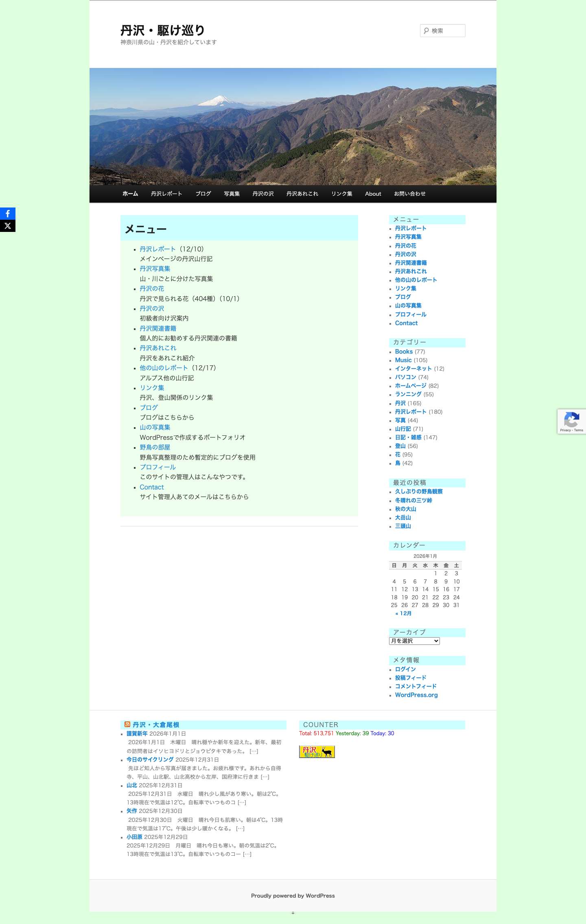Click the site title 丹沢・駆け巡り
Image resolution: width=586 pixels, height=924 pixels.
(163, 30)
